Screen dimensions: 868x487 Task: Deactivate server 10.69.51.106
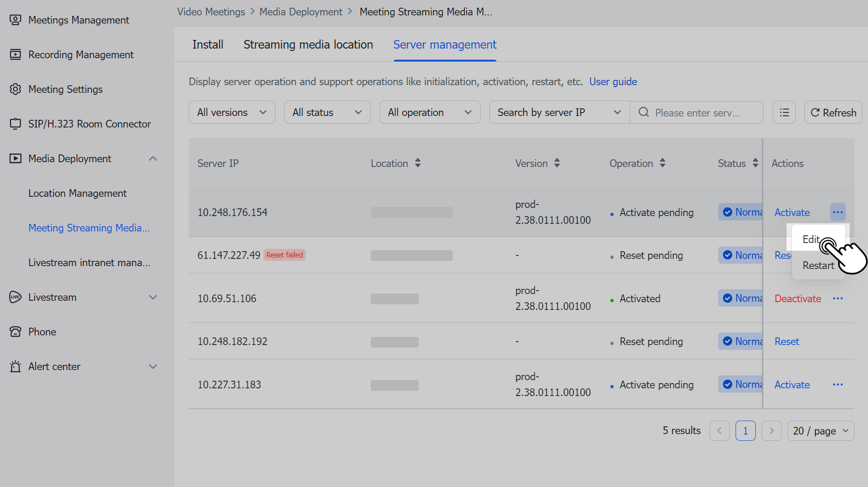coord(798,298)
